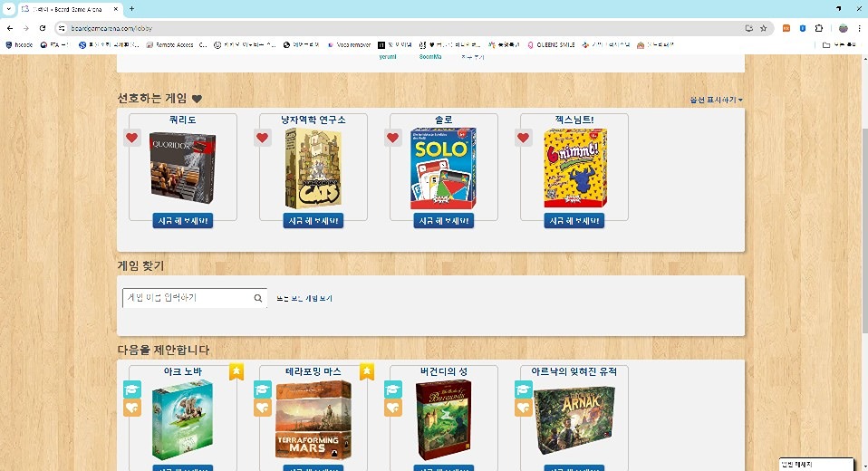The width and height of the screenshot is (868, 471).
Task: Click the premium star ribbon on 아크 노바
Action: (x=236, y=371)
